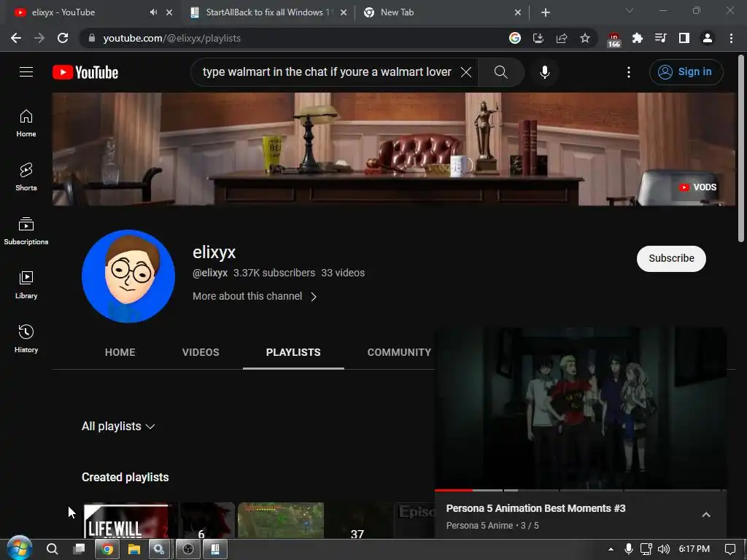Open File Explorer from taskbar
The image size is (747, 560).
coord(134,550)
